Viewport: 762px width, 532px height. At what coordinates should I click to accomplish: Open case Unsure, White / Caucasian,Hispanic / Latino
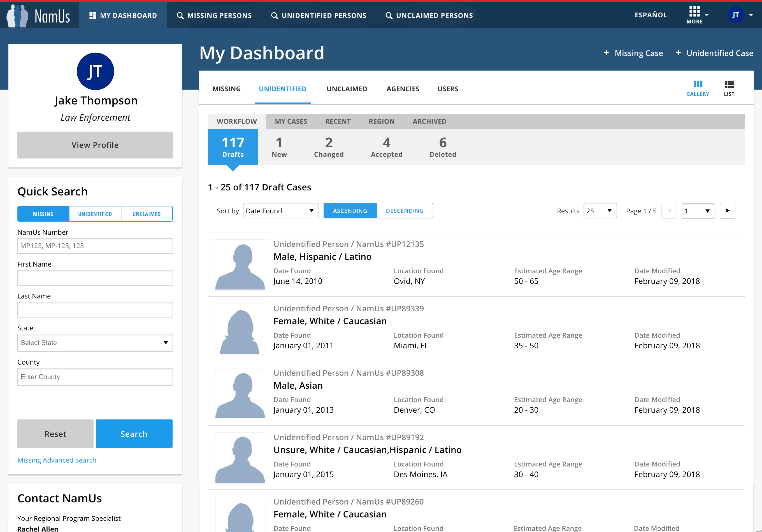click(x=367, y=450)
